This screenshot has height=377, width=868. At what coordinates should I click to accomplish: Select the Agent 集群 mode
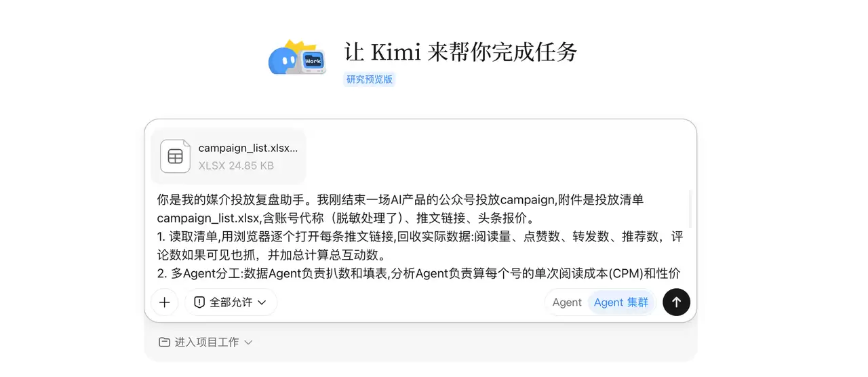point(621,302)
